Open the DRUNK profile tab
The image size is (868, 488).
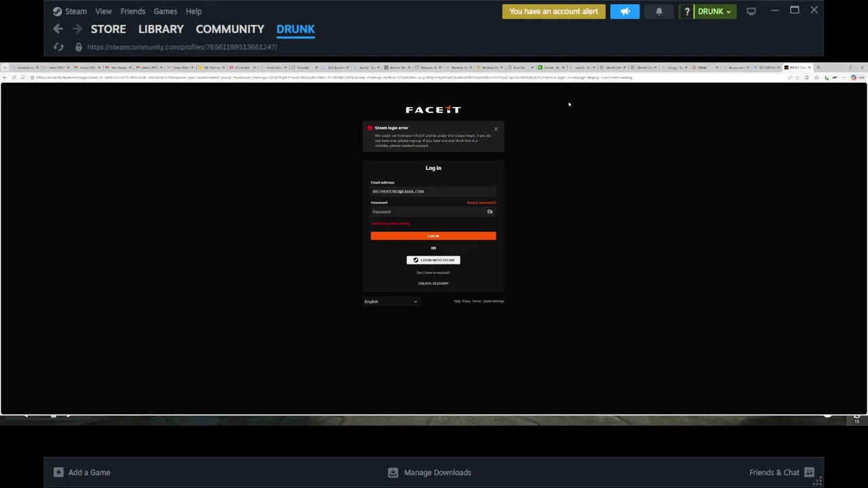tap(296, 29)
